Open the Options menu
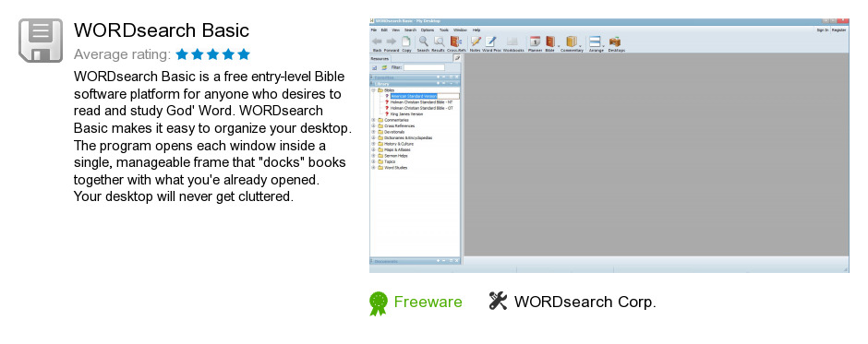 (428, 30)
